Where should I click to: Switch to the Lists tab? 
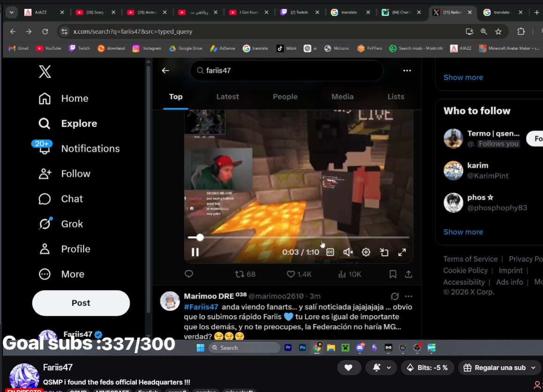(x=396, y=97)
